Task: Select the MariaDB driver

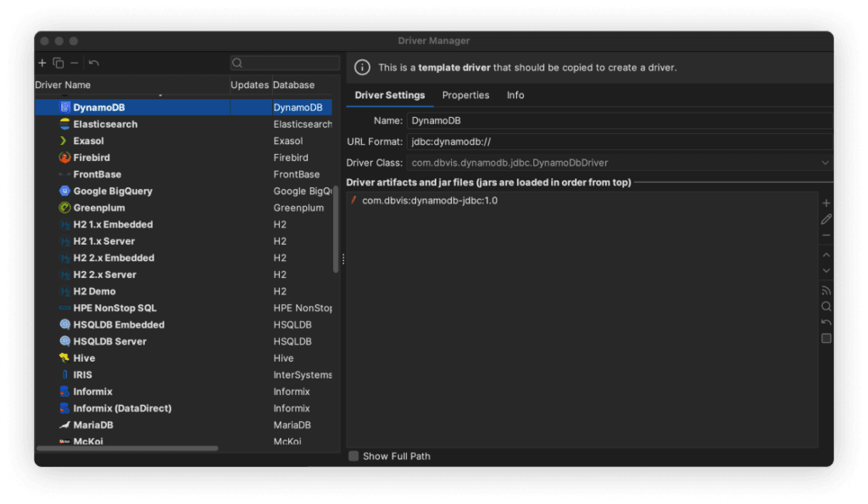Action: click(x=93, y=424)
